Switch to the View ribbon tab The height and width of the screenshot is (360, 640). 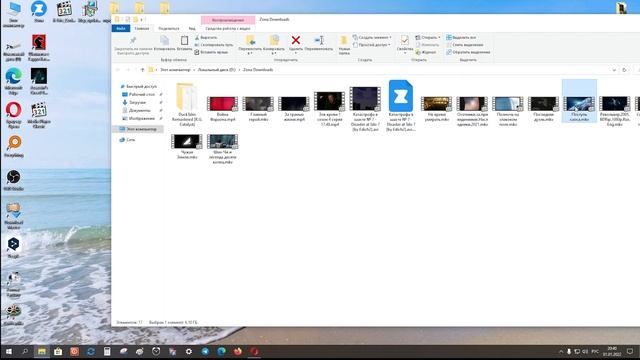pos(192,29)
